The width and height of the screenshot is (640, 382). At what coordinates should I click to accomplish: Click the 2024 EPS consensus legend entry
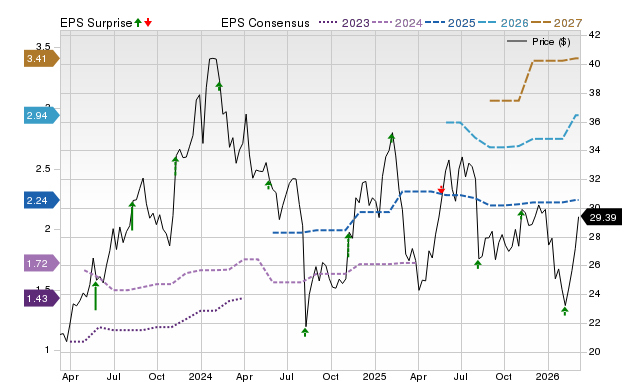[x=397, y=23]
